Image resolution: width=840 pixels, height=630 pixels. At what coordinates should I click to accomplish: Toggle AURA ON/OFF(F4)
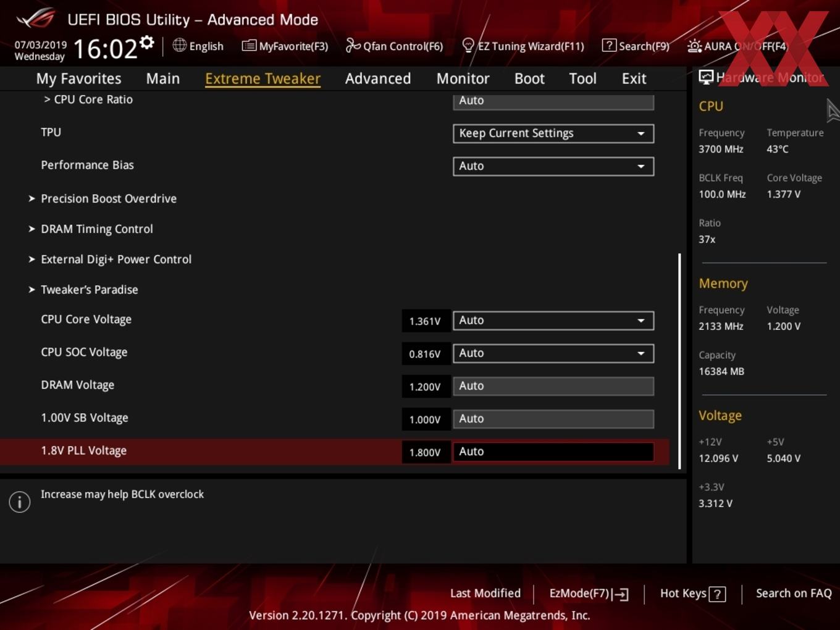pos(737,46)
